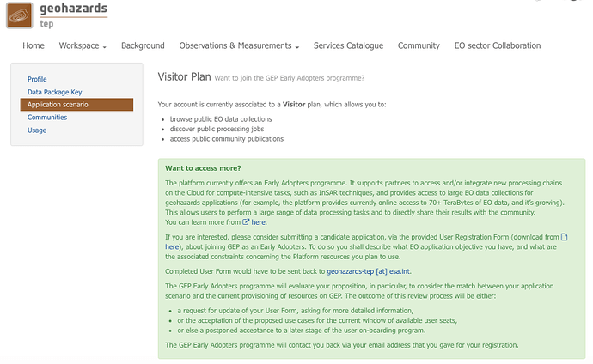Open the Community page
The height and width of the screenshot is (364, 593).
pyautogui.click(x=419, y=45)
